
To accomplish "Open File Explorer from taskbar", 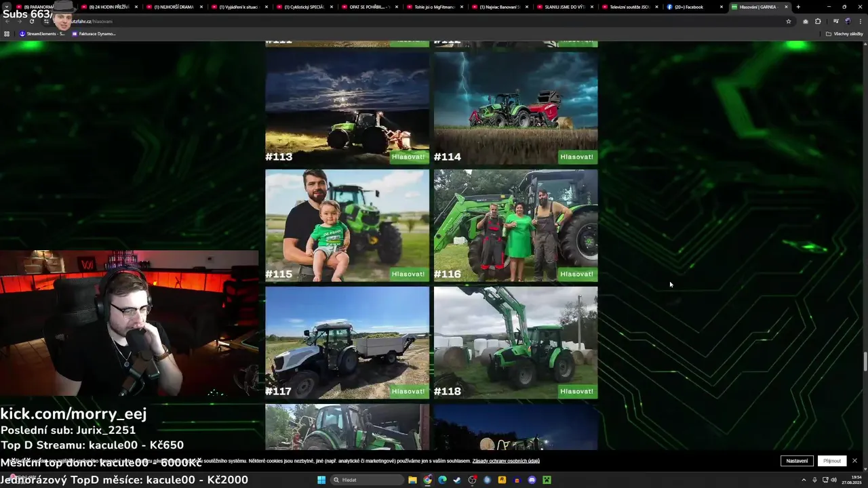I will [x=412, y=480].
